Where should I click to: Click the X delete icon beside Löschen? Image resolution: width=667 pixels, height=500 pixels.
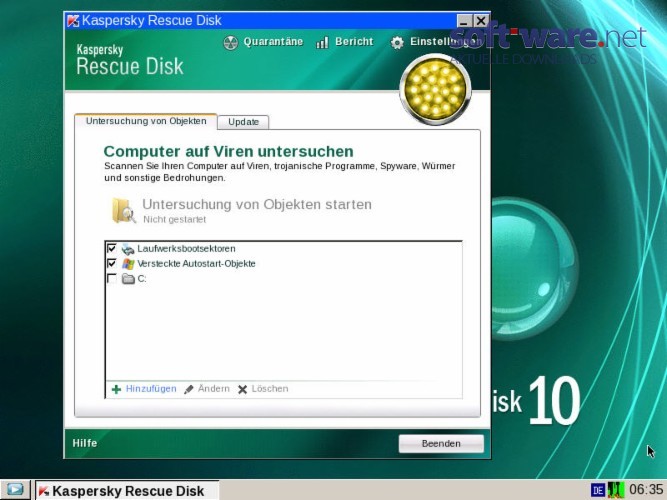pos(242,389)
